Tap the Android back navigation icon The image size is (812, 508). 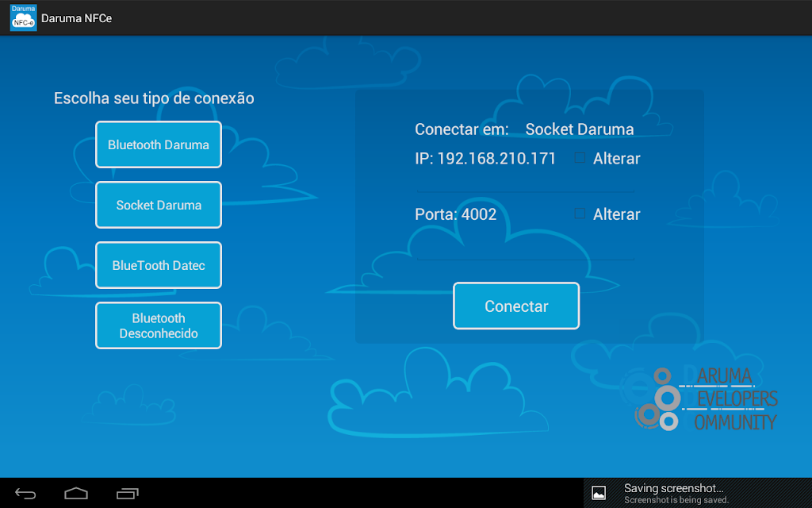point(25,494)
